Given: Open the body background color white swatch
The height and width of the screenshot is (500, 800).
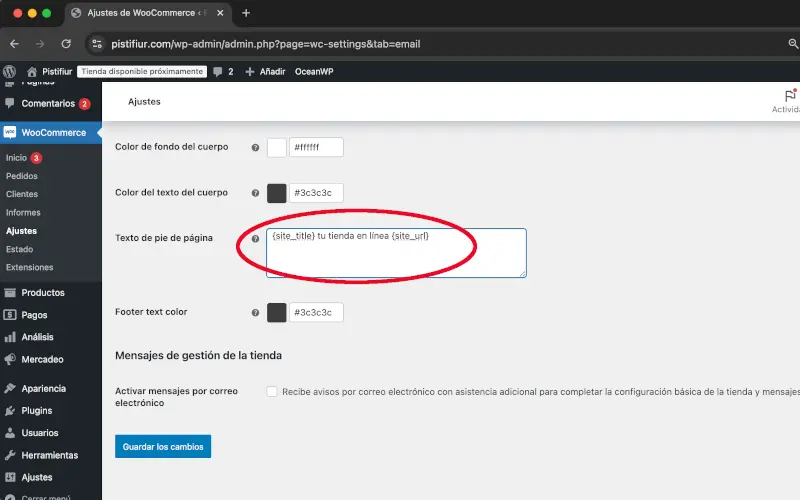Looking at the screenshot, I should (x=277, y=147).
